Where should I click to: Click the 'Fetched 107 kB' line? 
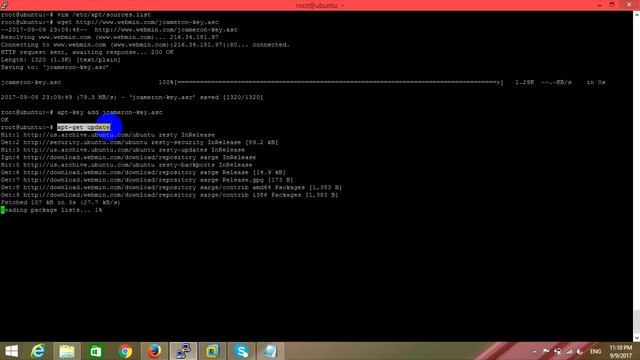click(x=60, y=202)
